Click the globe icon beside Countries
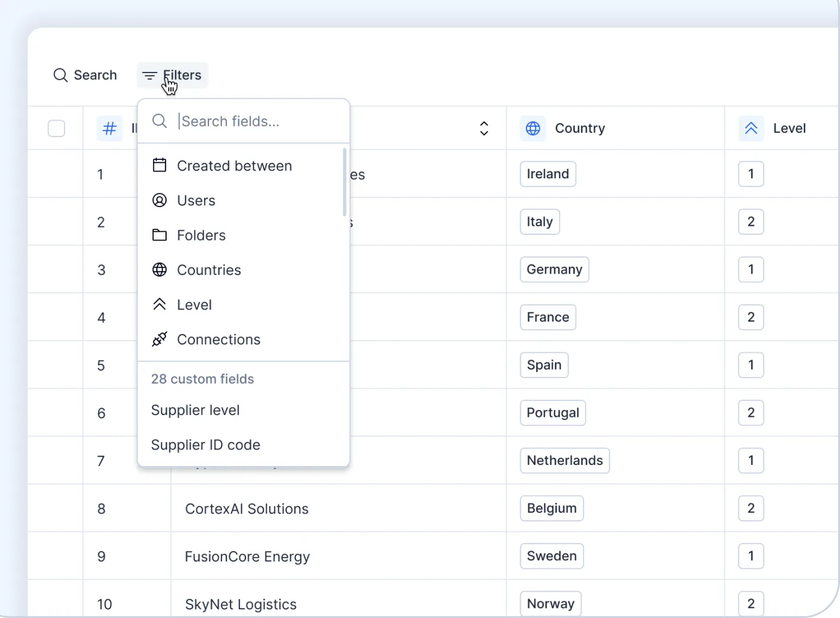Viewport: 840px width, 618px height. tap(159, 269)
